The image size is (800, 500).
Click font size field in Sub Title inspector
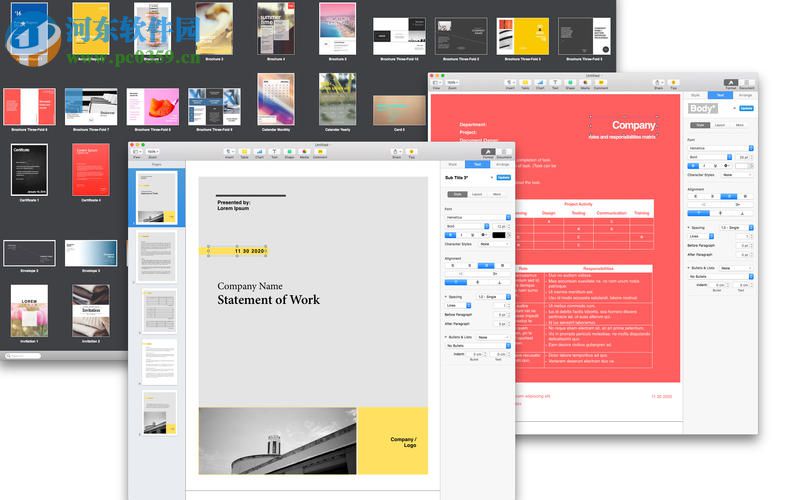coord(499,226)
